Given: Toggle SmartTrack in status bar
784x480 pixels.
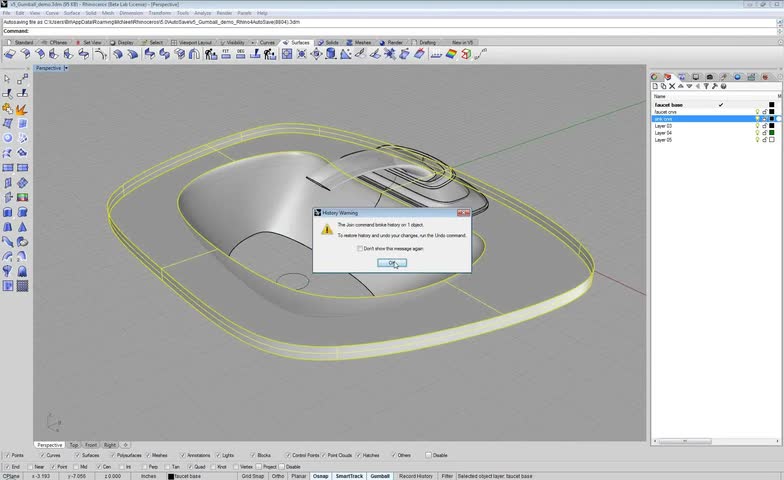Looking at the screenshot, I should coord(349,476).
